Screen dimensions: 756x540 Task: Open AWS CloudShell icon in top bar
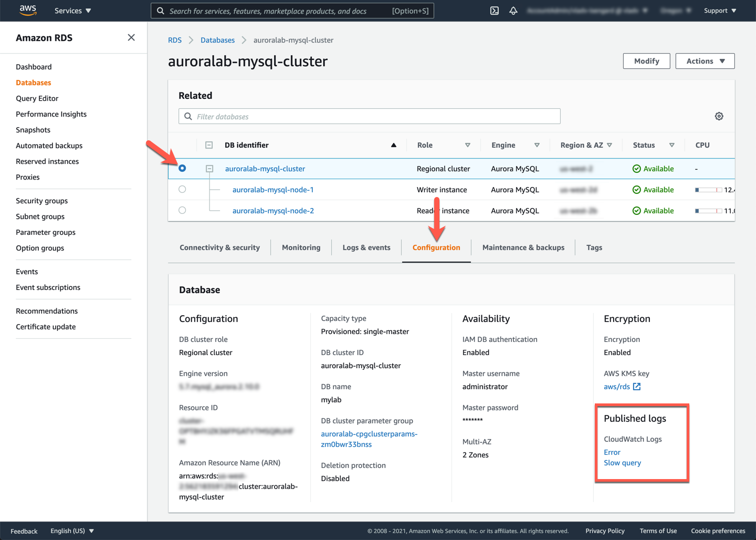[494, 11]
